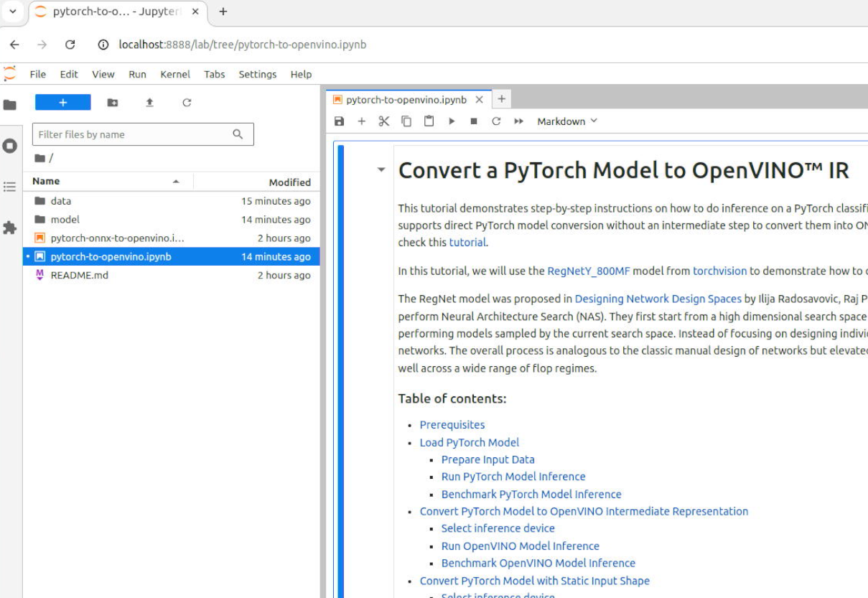Jump to Prepare Input Data section
The image size is (868, 598).
(488, 459)
